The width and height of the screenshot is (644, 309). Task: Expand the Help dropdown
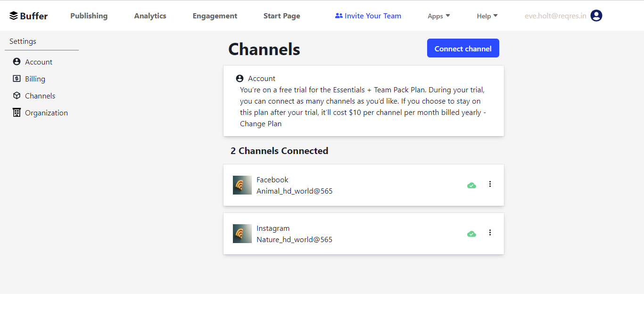point(487,16)
